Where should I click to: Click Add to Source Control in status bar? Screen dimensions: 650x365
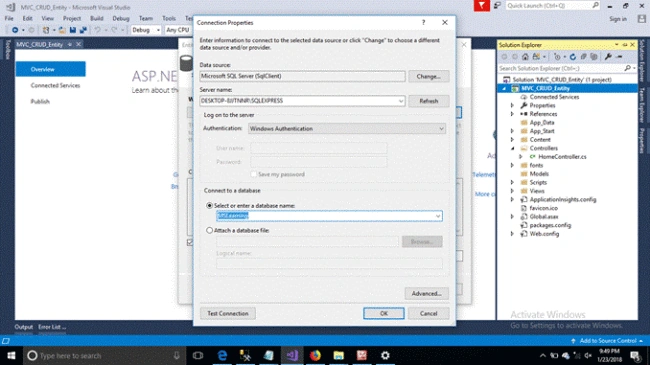point(607,341)
